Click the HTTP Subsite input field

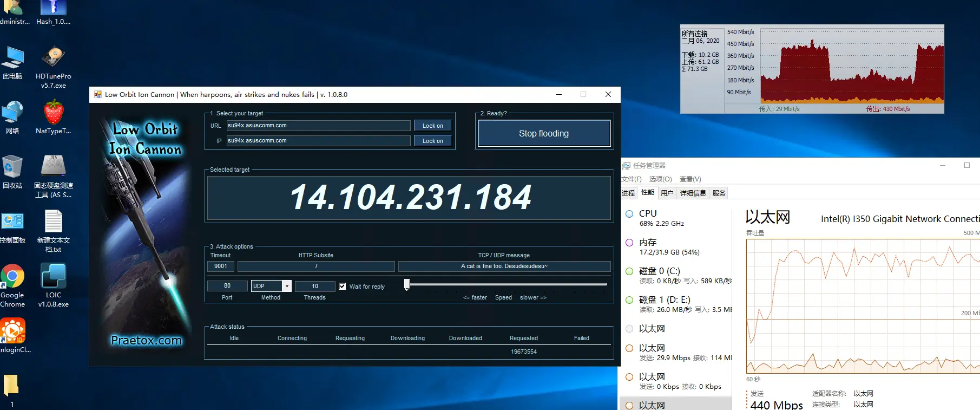[316, 266]
